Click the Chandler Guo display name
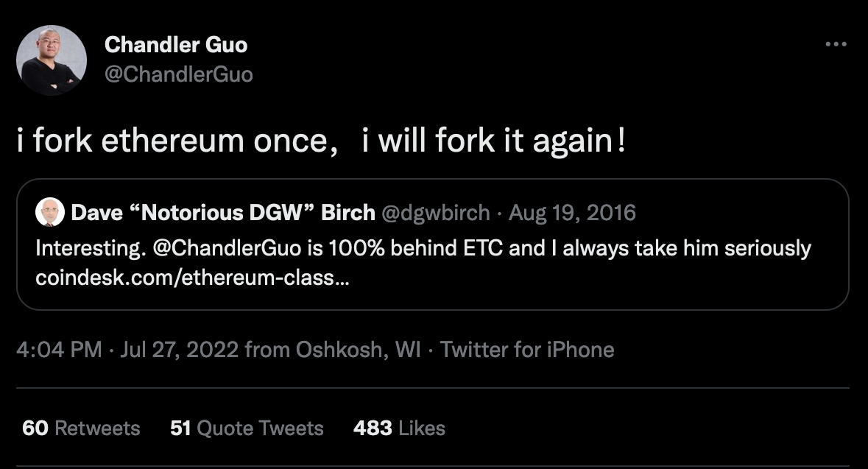This screenshot has width=868, height=469. (176, 45)
